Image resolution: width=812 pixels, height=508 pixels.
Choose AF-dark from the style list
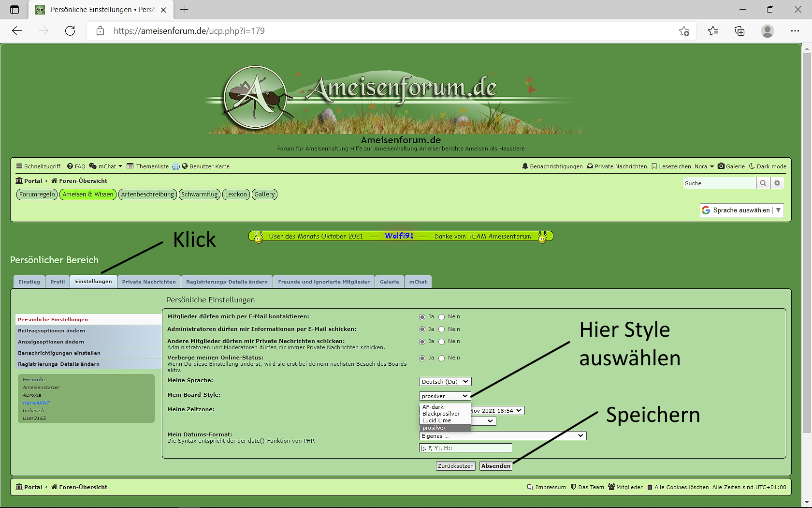coord(433,407)
